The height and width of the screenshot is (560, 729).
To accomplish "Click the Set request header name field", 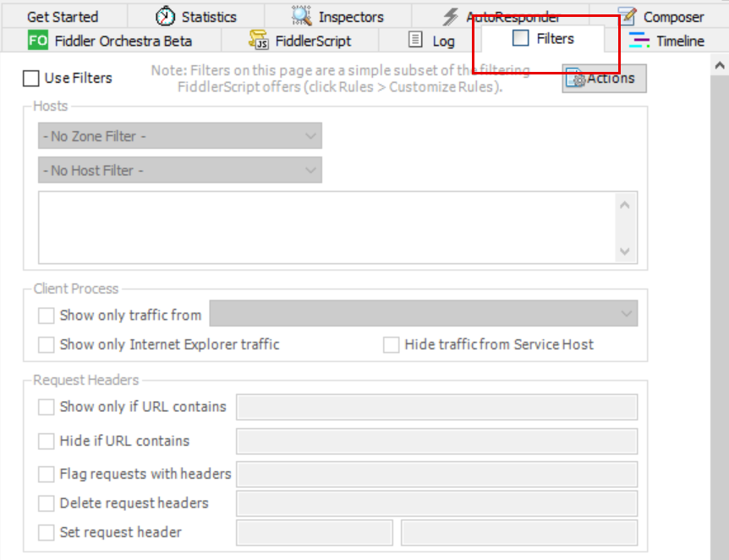I will (x=315, y=533).
